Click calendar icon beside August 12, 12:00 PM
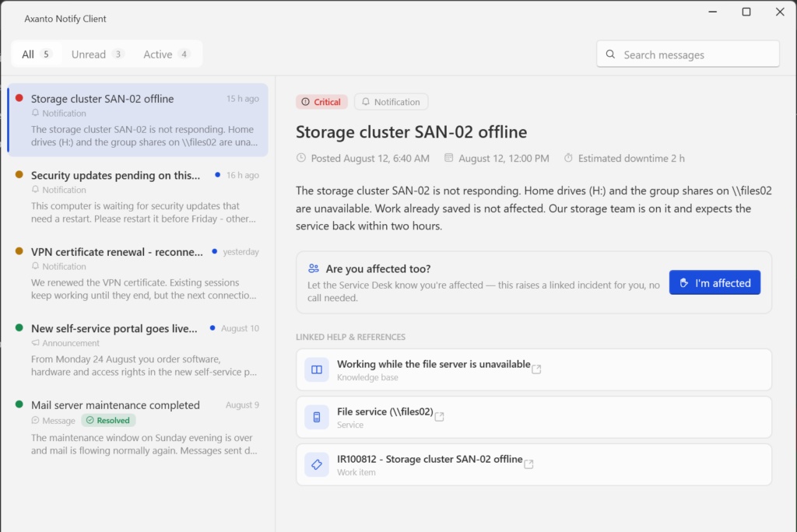This screenshot has width=797, height=532. (448, 158)
